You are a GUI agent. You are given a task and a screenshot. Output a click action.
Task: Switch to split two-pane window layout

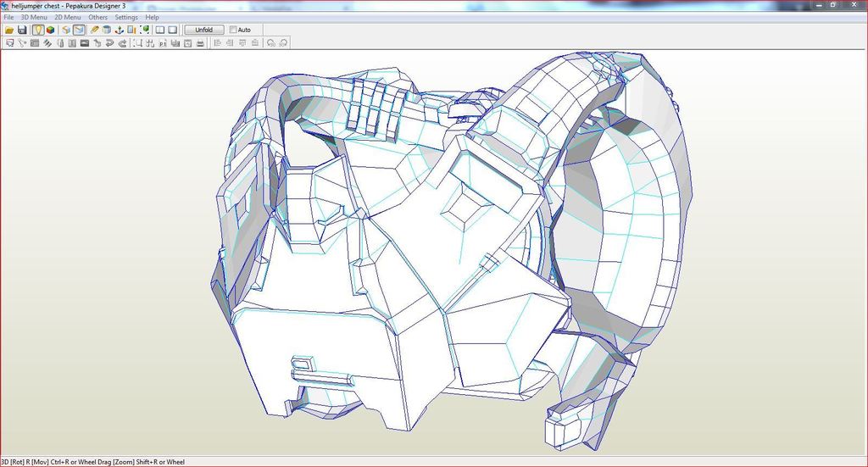pyautogui.click(x=160, y=30)
